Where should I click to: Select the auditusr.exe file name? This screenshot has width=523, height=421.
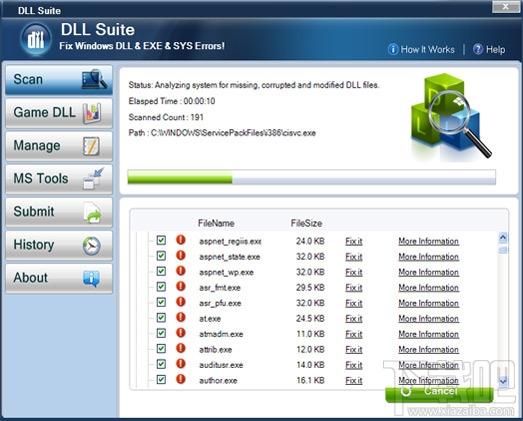click(x=221, y=365)
